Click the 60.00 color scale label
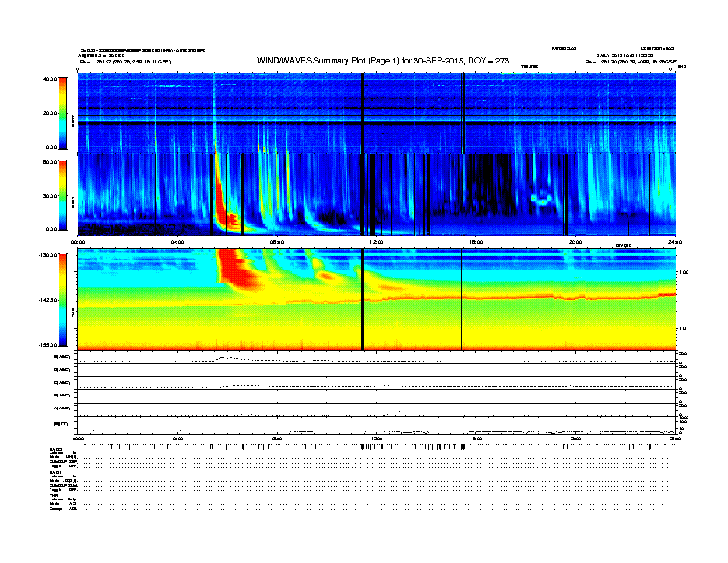 coord(50,162)
